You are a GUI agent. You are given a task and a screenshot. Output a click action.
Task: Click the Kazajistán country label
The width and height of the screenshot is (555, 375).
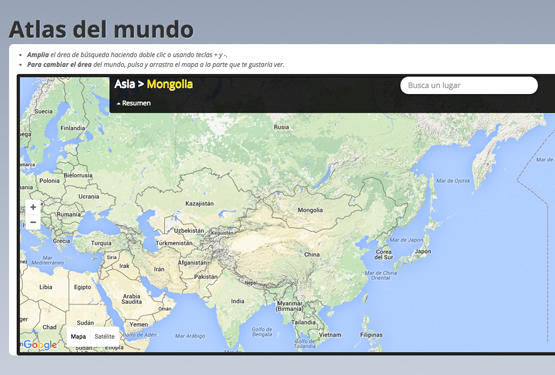200,204
